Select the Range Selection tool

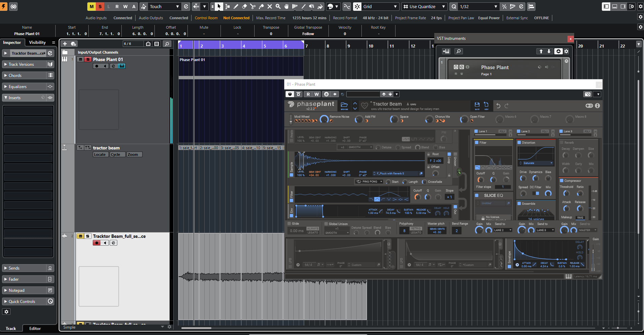[227, 6]
